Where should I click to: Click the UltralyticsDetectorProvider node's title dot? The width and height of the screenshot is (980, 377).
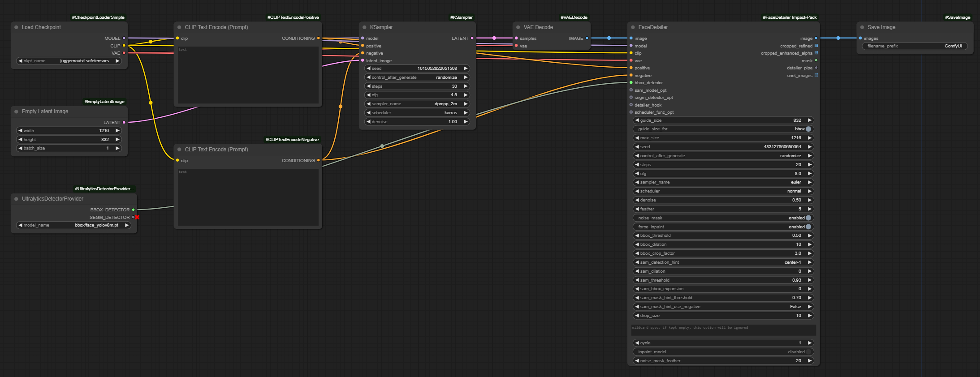pyautogui.click(x=17, y=199)
